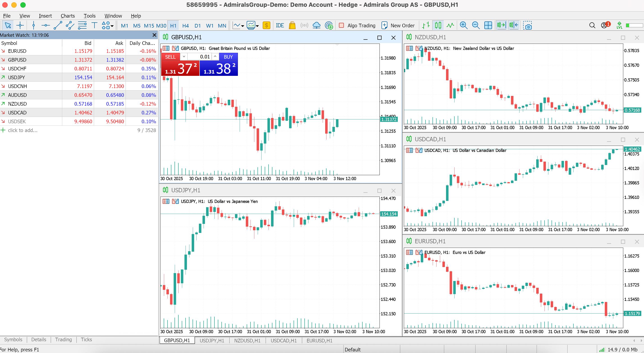
Task: Open the Tools menu
Action: (x=90, y=16)
